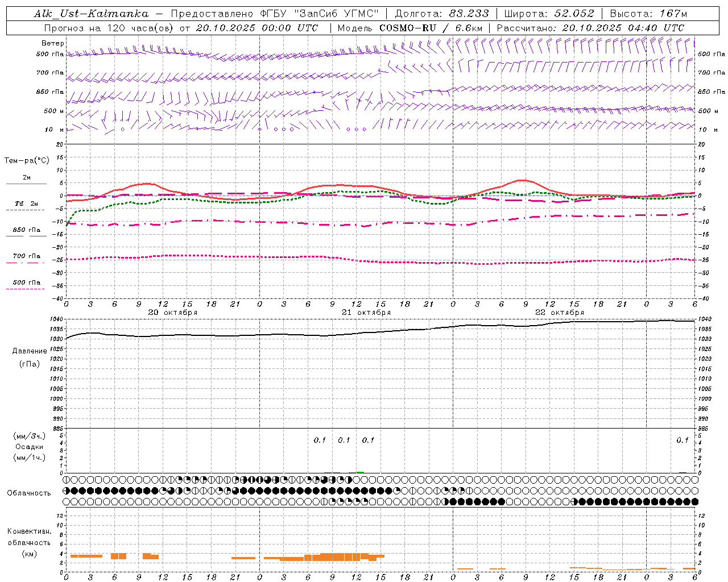Select the 21 октября date marker

pyautogui.click(x=366, y=313)
